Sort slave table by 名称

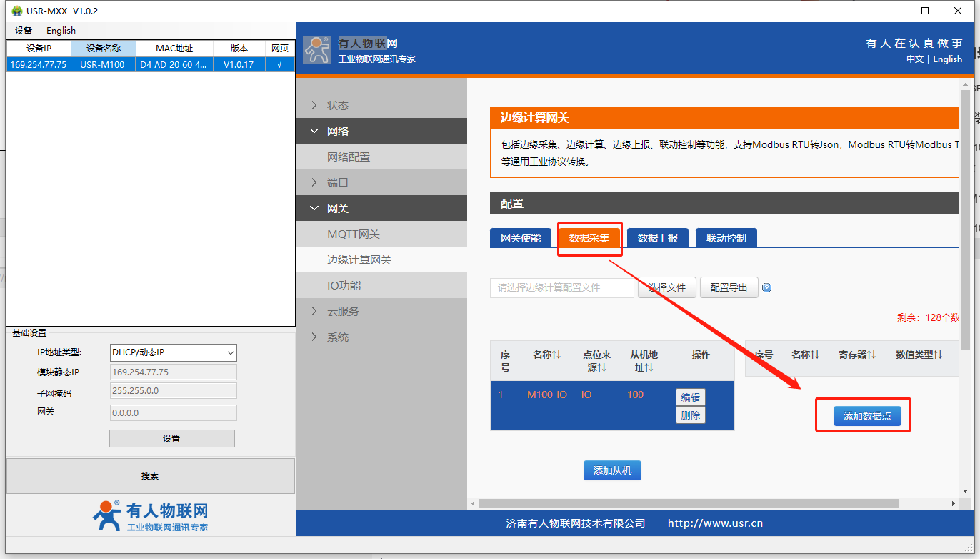click(547, 355)
